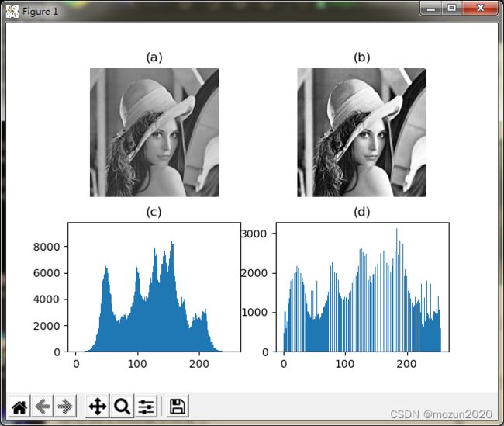Click the subplot title (c)
The height and width of the screenshot is (426, 504).
(154, 212)
